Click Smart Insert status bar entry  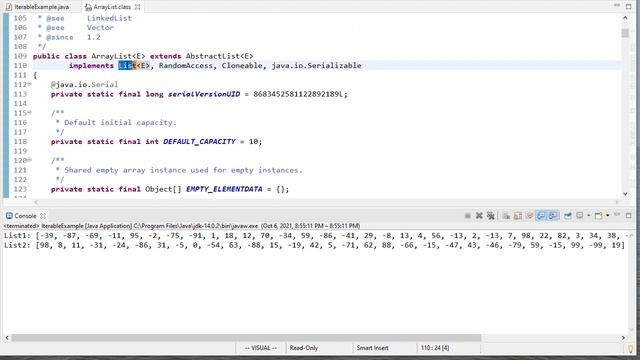(x=372, y=348)
